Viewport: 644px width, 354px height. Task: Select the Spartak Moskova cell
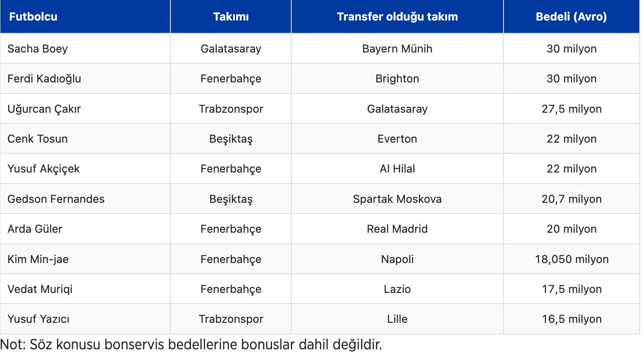[397, 199]
